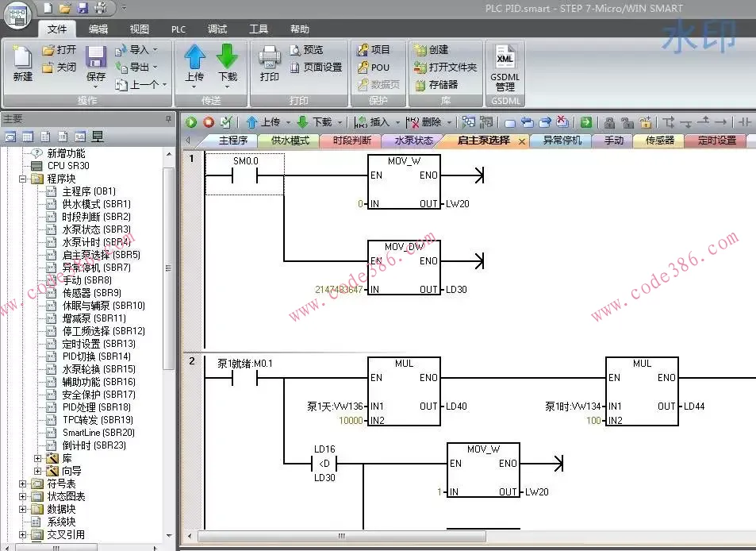Open the 导入 dropdown arrow
This screenshot has width=756, height=551.
pyautogui.click(x=155, y=50)
